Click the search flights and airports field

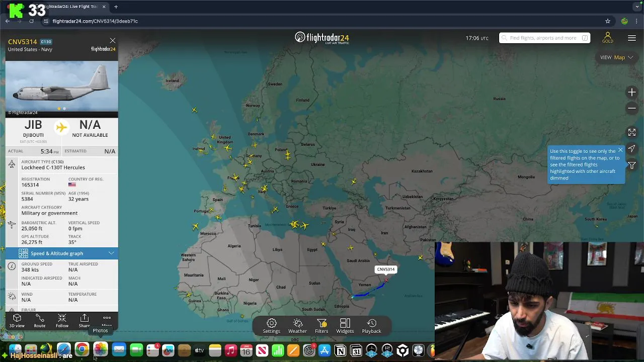point(544,38)
